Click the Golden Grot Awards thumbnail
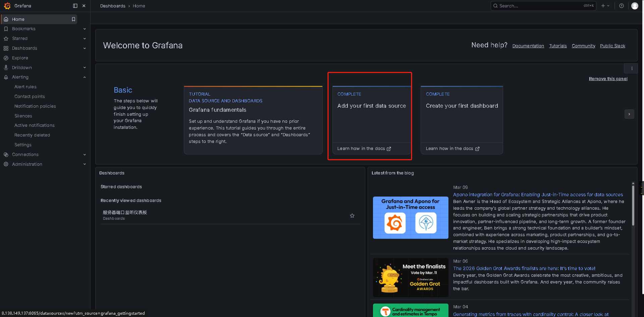Viewport: 644px width, 317px height. click(x=411, y=277)
